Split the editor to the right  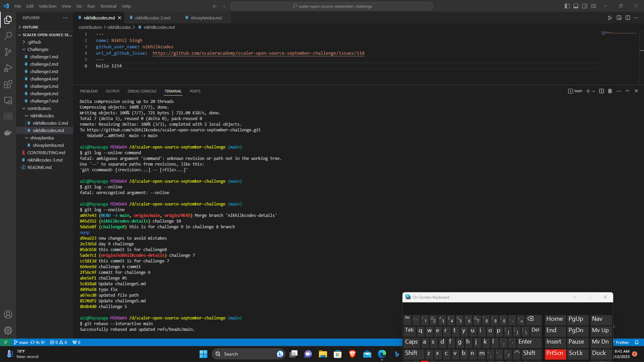(628, 18)
